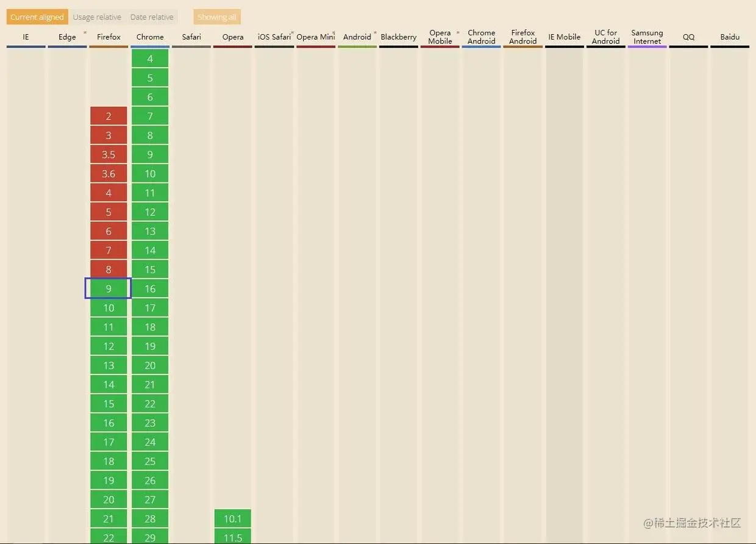Select Firefox version 18 cell
This screenshot has width=756, height=544.
[x=109, y=461]
